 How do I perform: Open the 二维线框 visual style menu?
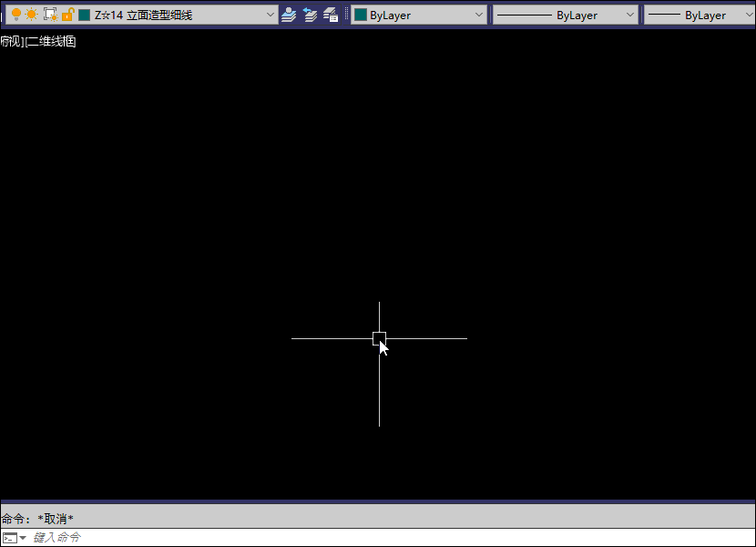[x=51, y=41]
